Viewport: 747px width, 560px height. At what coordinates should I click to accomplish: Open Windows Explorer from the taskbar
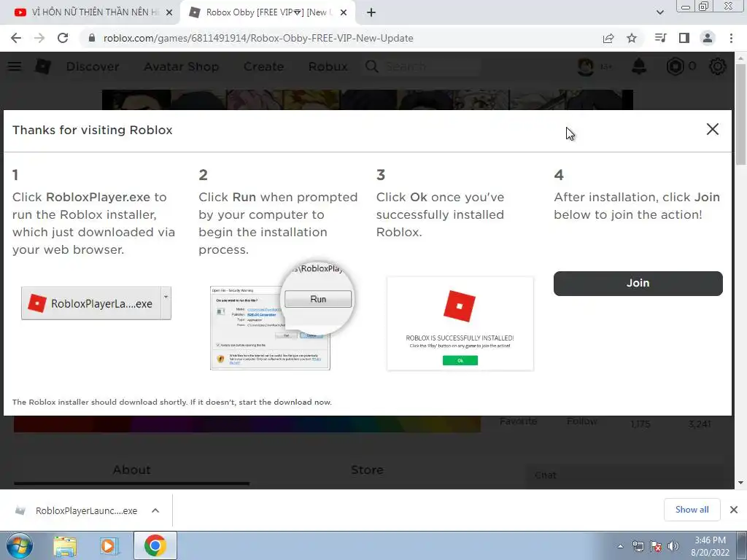point(65,545)
